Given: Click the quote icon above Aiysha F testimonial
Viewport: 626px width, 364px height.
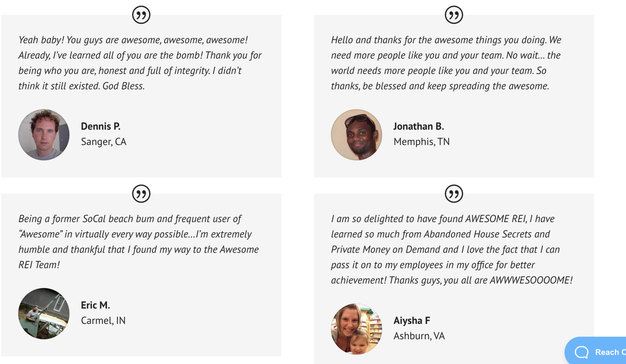Looking at the screenshot, I should tap(454, 194).
